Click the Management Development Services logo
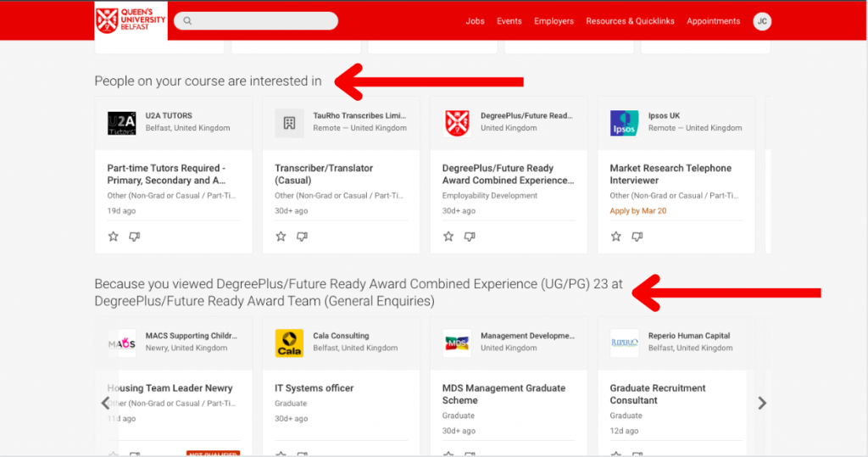Screen dimensions: 868x457 (457, 343)
